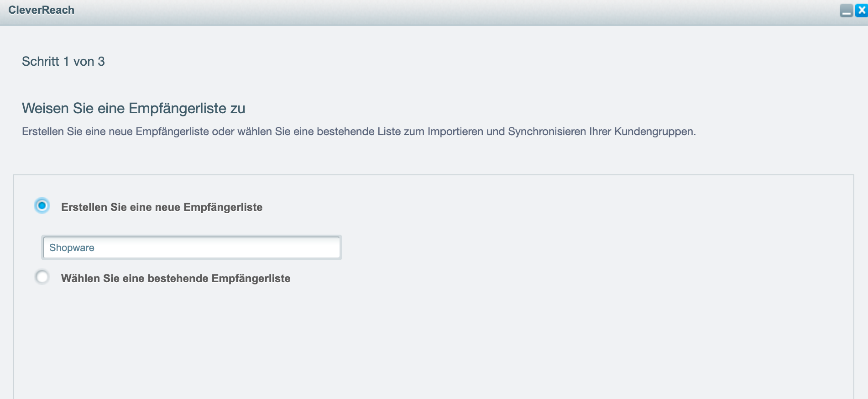
Task: Select 'Erstellen Sie eine neue Empfängerliste' radio button
Action: (x=42, y=206)
